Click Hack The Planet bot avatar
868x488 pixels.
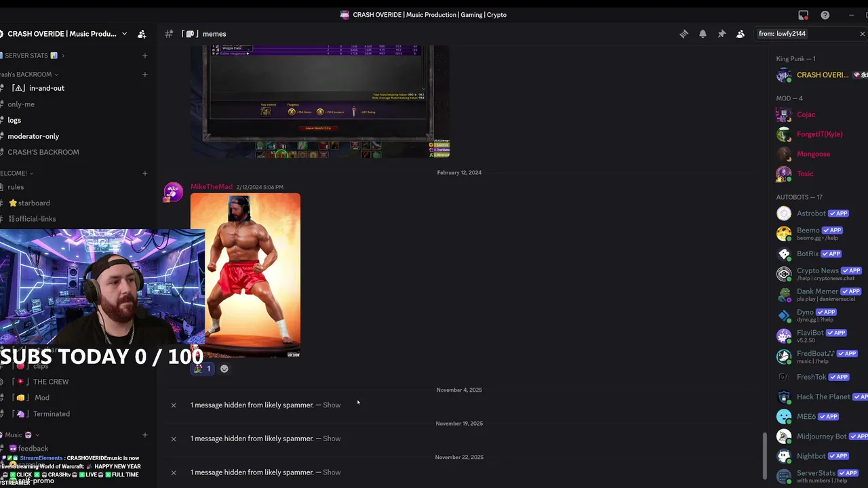[784, 397]
